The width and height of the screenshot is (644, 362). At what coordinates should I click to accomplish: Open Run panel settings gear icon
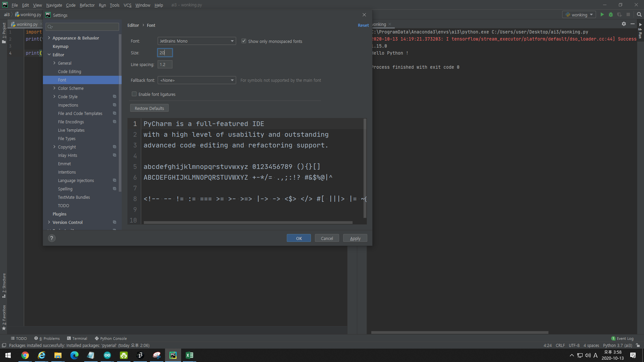tap(624, 24)
